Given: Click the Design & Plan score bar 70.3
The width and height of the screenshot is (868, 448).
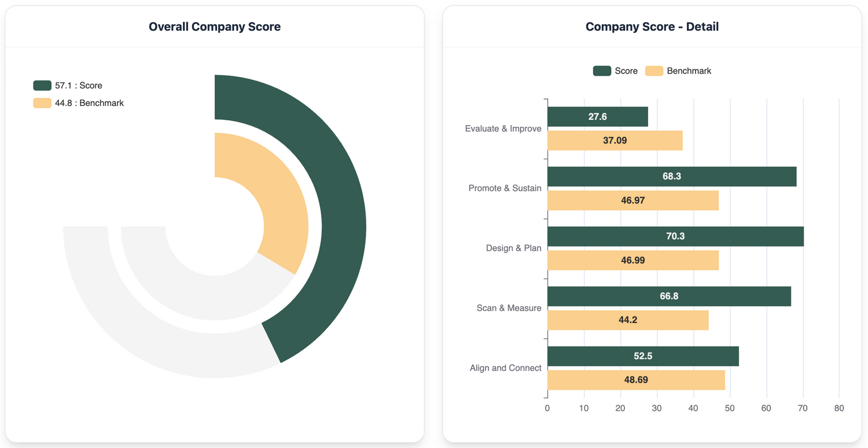Looking at the screenshot, I should click(675, 236).
